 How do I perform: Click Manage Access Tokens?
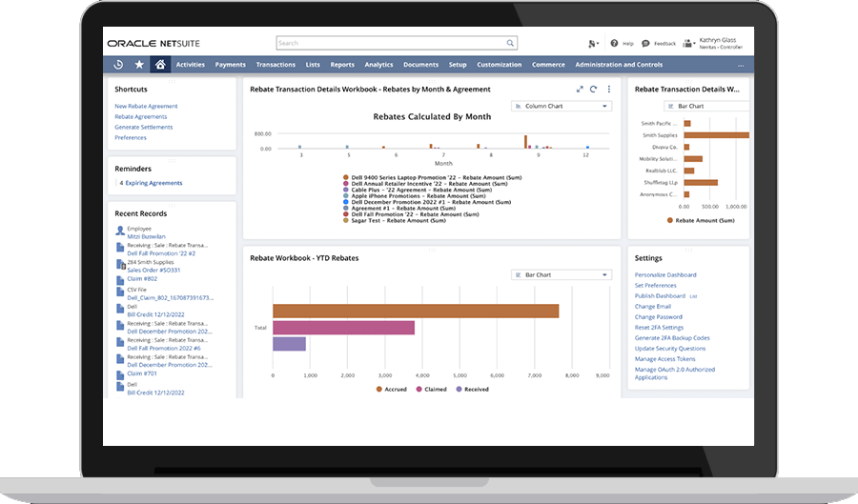pos(664,359)
